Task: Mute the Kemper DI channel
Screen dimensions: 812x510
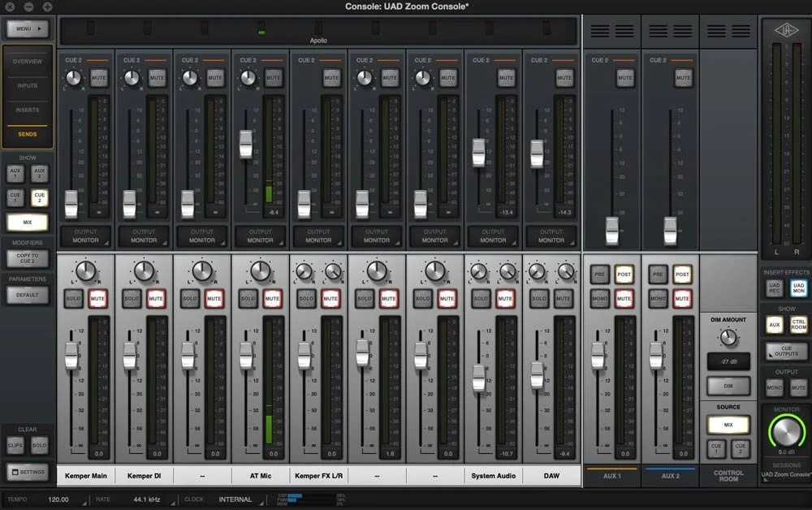Action: (156, 299)
